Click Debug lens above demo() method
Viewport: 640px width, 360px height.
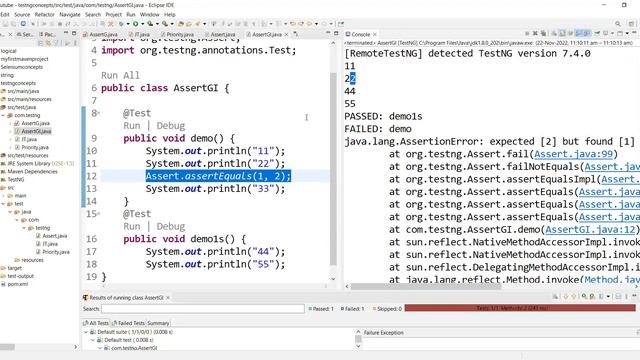pos(171,126)
